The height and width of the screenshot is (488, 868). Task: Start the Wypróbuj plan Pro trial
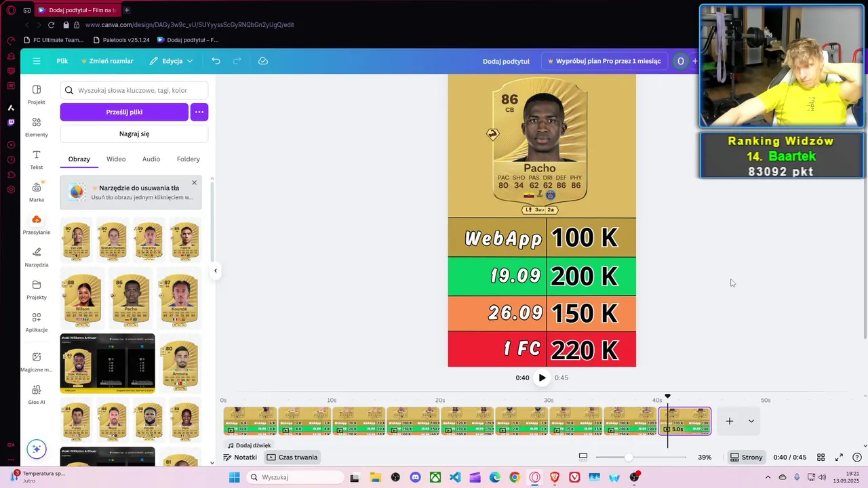coord(604,61)
